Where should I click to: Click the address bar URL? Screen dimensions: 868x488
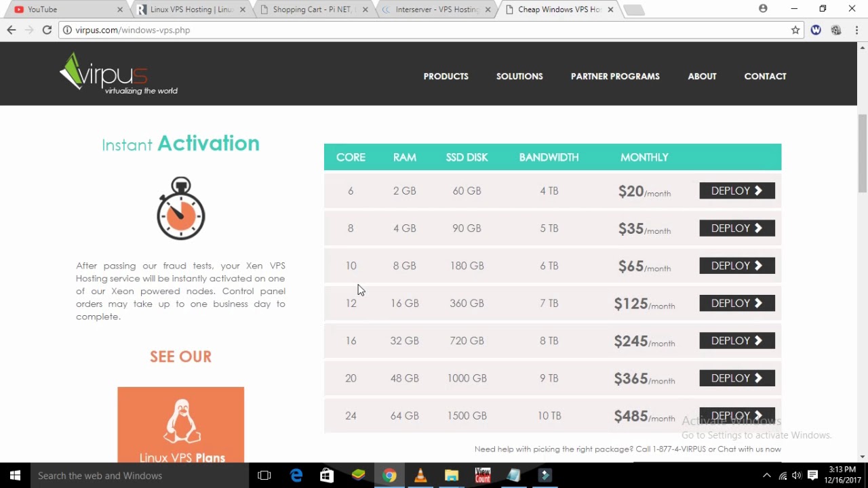[x=133, y=30]
